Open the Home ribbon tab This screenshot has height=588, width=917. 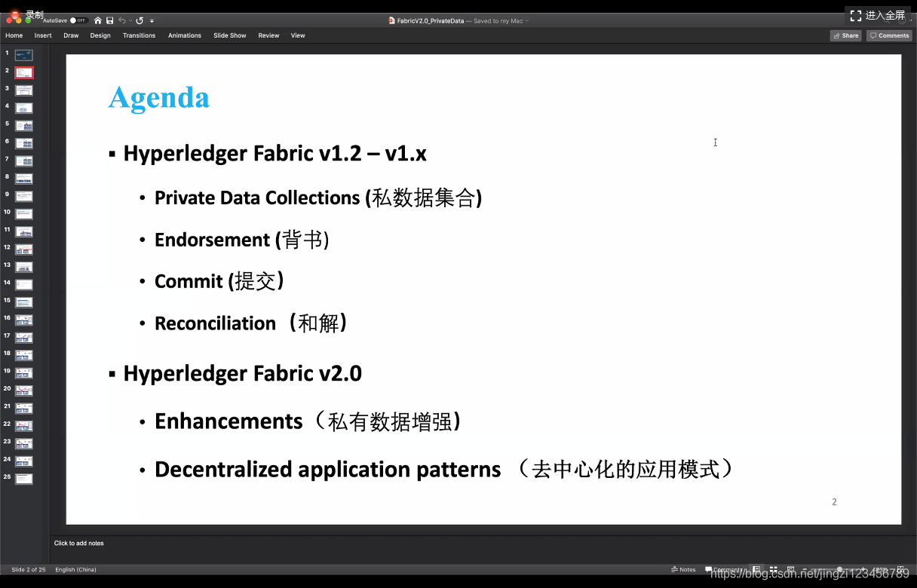pyautogui.click(x=14, y=35)
